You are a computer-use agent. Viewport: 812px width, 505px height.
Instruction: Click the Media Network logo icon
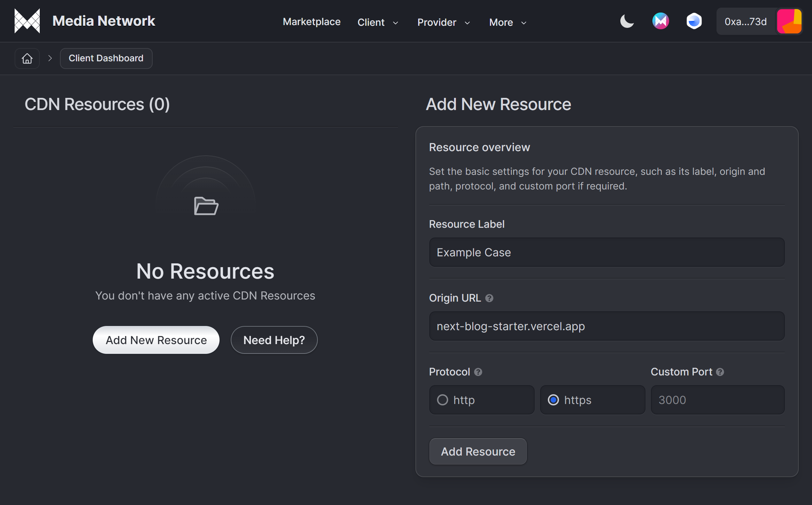pos(27,21)
